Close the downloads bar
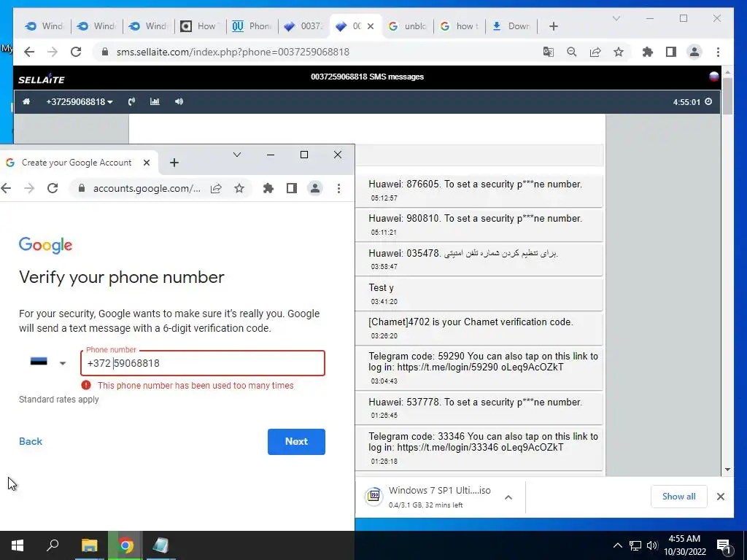747x560 pixels. tap(720, 497)
